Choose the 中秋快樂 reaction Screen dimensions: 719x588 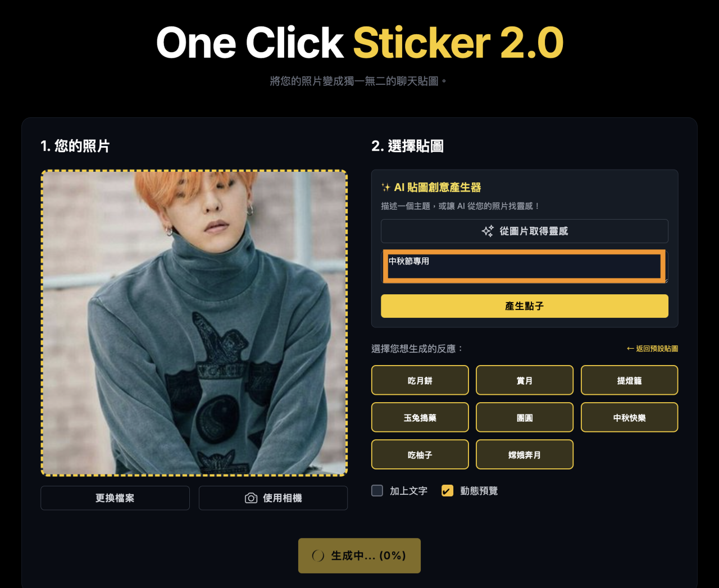629,417
